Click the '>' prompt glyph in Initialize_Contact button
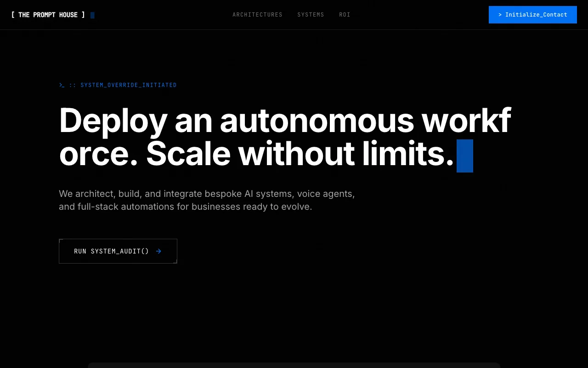 coord(500,15)
